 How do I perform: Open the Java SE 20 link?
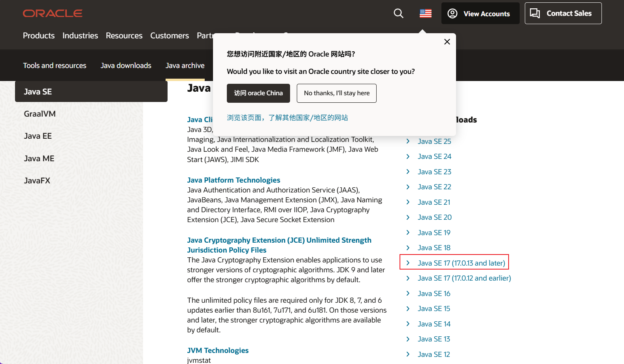(435, 217)
